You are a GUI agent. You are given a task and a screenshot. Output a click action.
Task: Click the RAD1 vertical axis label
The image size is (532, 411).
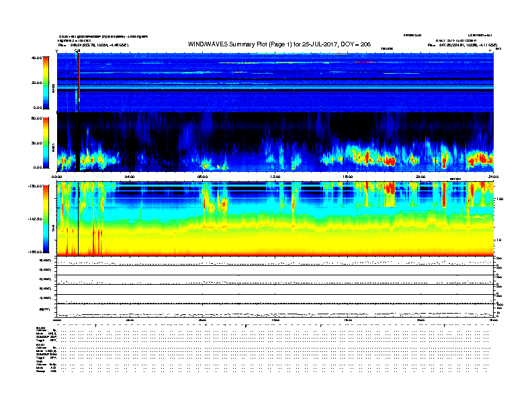(53, 148)
